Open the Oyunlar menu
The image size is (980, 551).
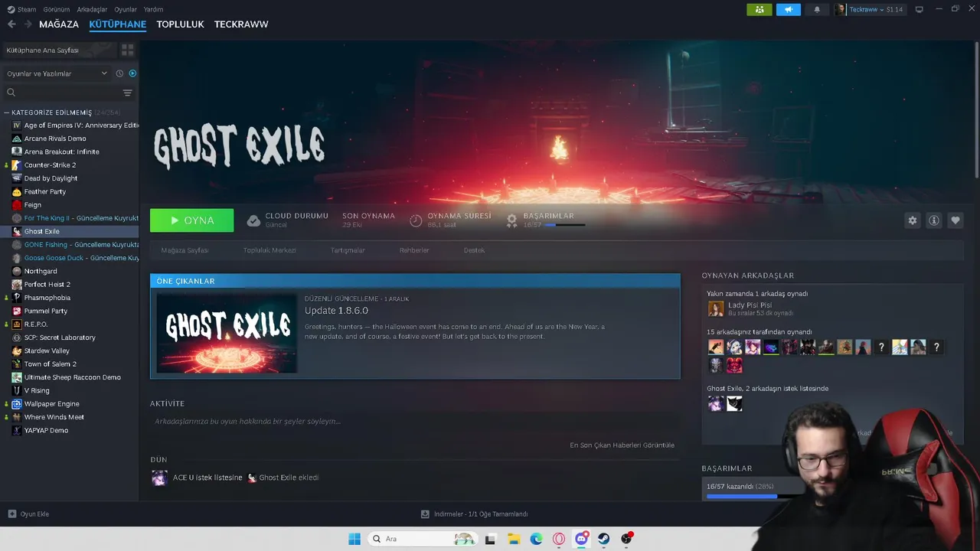click(126, 9)
